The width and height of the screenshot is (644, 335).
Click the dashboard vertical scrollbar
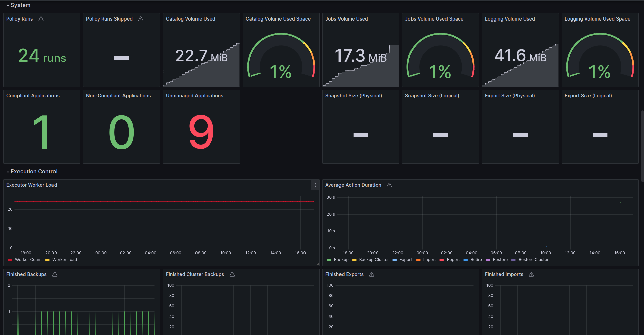pos(642,146)
